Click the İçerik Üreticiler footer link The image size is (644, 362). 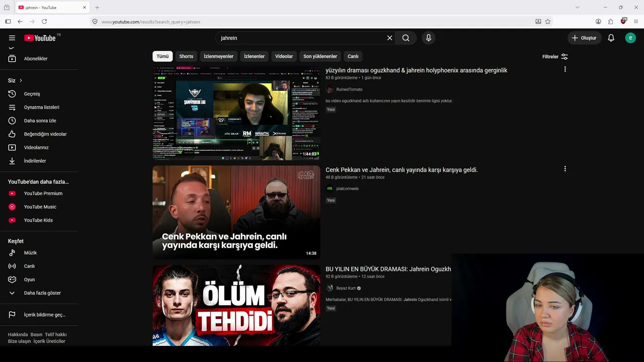tap(49, 341)
